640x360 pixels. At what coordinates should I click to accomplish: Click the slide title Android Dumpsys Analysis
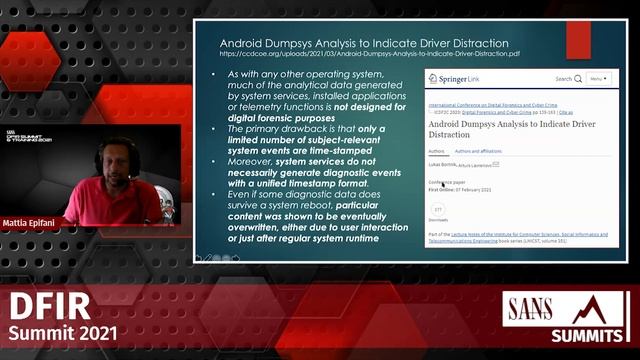364,43
